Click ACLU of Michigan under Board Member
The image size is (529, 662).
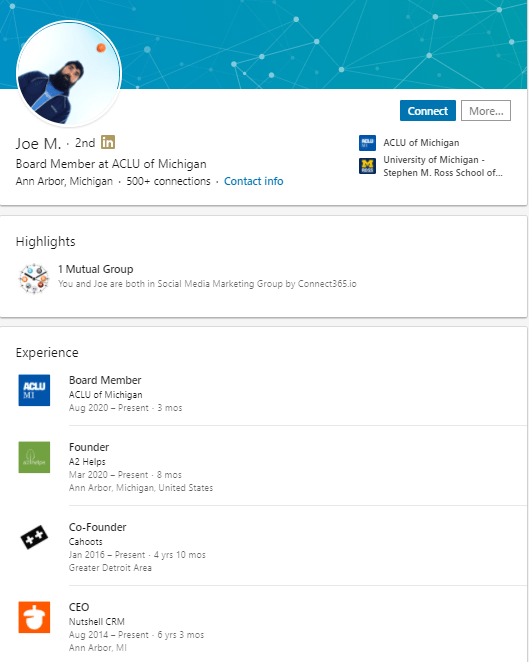coord(106,395)
